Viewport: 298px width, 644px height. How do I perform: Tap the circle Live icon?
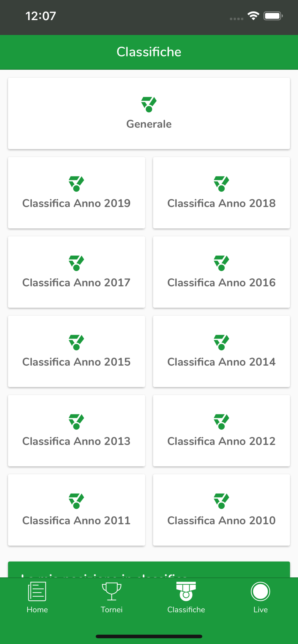[x=260, y=591]
